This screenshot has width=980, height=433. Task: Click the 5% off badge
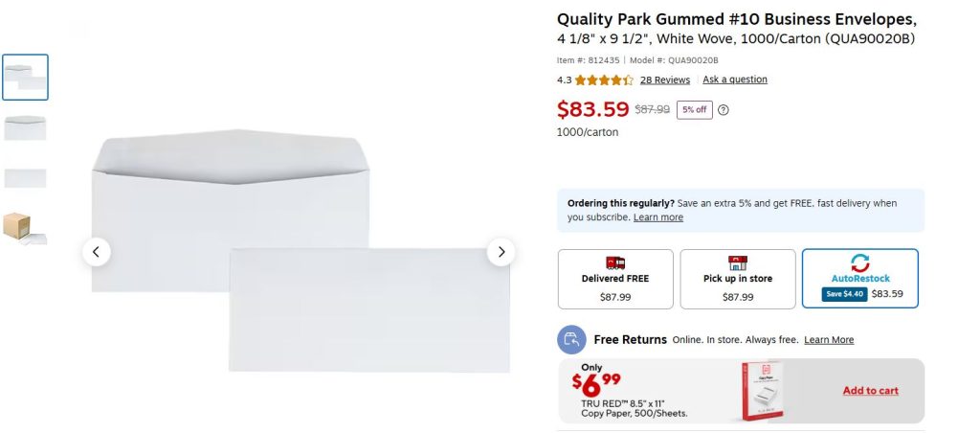695,110
